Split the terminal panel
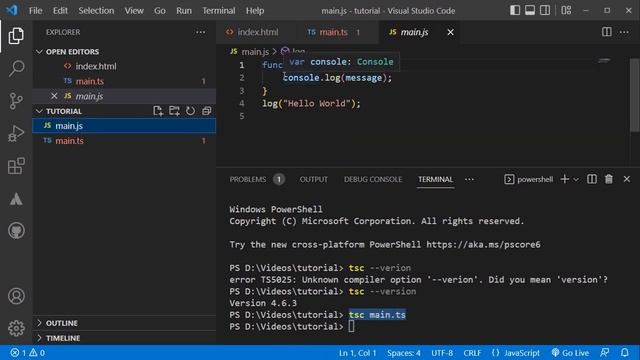 (x=592, y=179)
